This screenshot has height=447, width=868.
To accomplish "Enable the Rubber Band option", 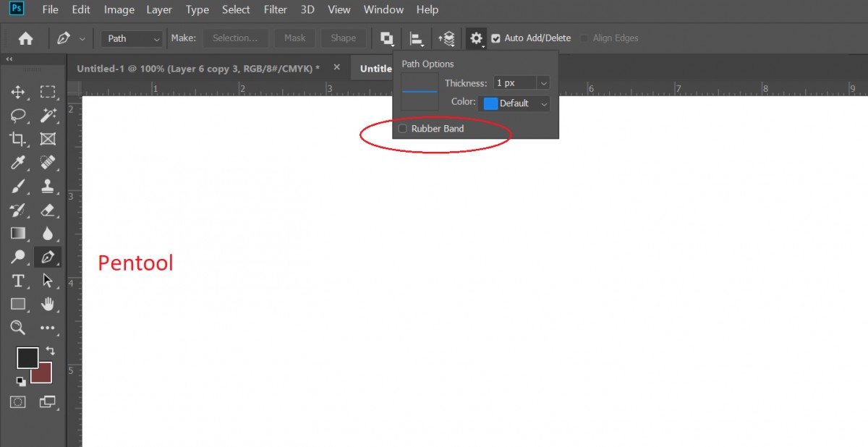I will point(402,128).
